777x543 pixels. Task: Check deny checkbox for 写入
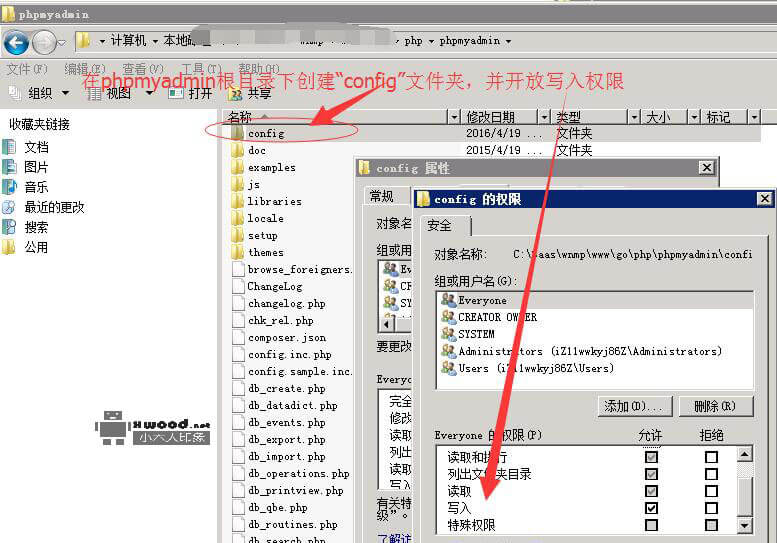pos(711,508)
